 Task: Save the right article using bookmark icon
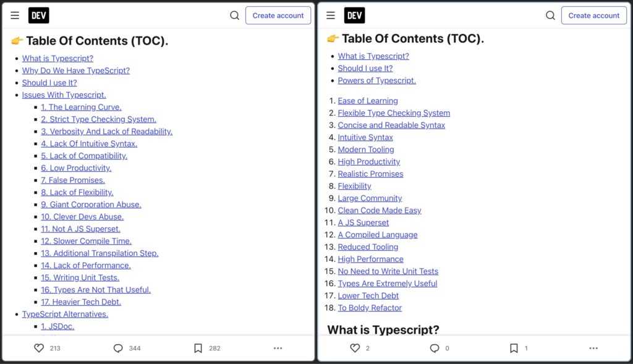(x=514, y=348)
